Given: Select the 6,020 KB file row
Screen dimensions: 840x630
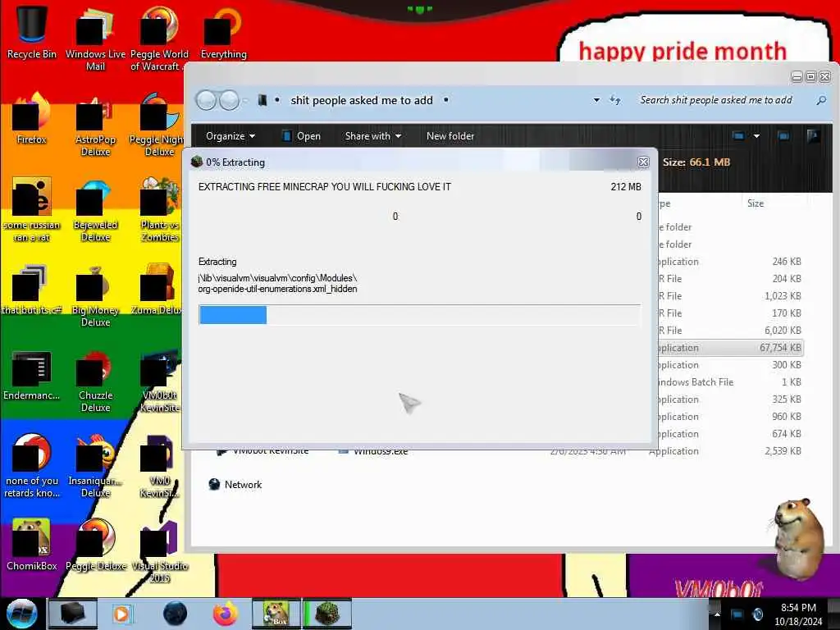Looking at the screenshot, I should click(x=731, y=331).
